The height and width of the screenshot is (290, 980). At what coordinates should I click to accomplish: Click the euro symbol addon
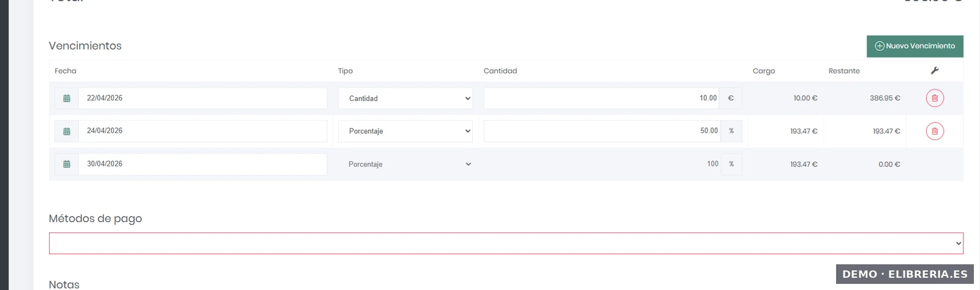pyautogui.click(x=731, y=99)
